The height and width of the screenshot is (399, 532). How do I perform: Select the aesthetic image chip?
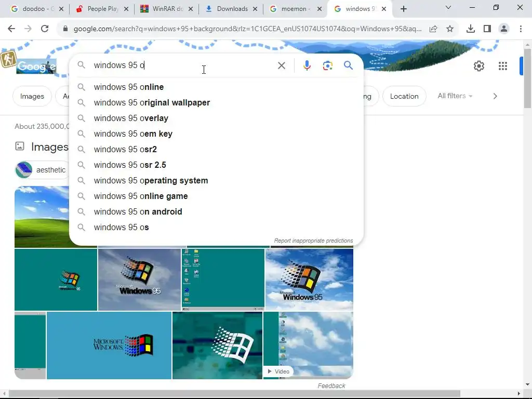[42, 170]
